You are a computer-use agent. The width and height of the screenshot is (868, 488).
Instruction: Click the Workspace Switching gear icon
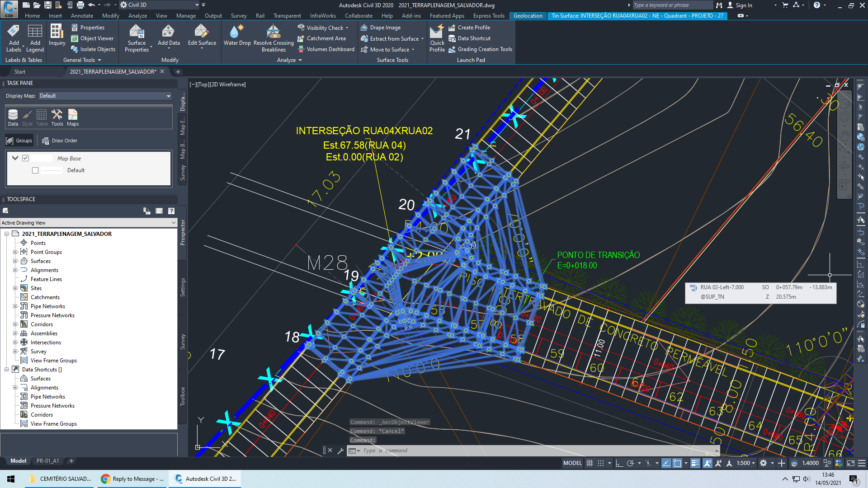click(x=763, y=463)
